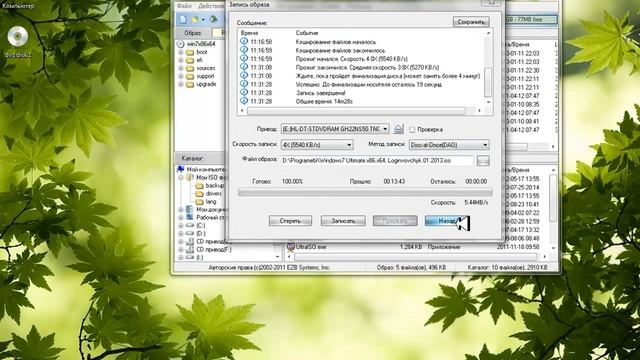The image size is (640, 360).
Task: Select log row 'Кэширование файлов началось'
Action: tap(336, 42)
